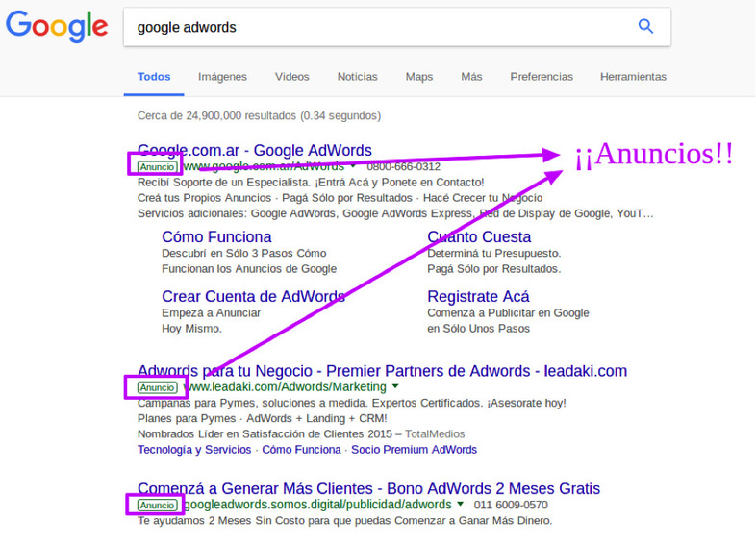Image resolution: width=756 pixels, height=544 pixels.
Task: Open Adwords para tu Negocio leadaki.com ad
Action: point(383,371)
